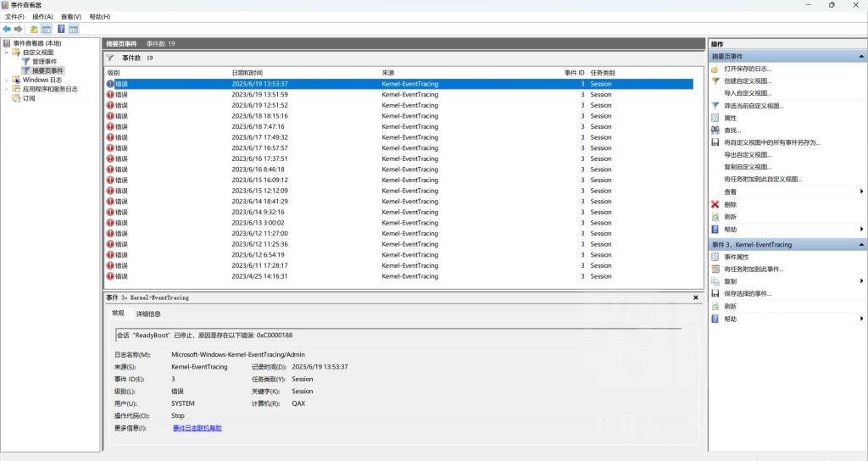The image size is (868, 461).
Task: Click 将任务附加到此自定义视图... action
Action: (763, 180)
